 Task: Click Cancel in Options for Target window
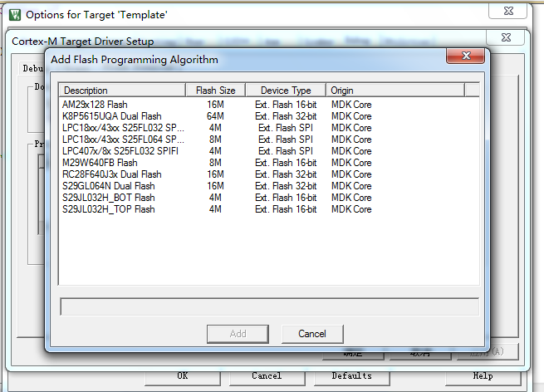point(267,376)
